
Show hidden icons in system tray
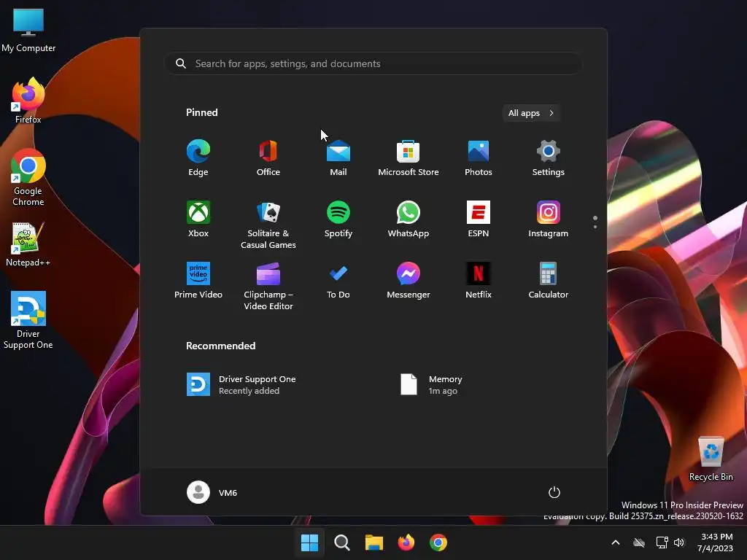tap(616, 542)
